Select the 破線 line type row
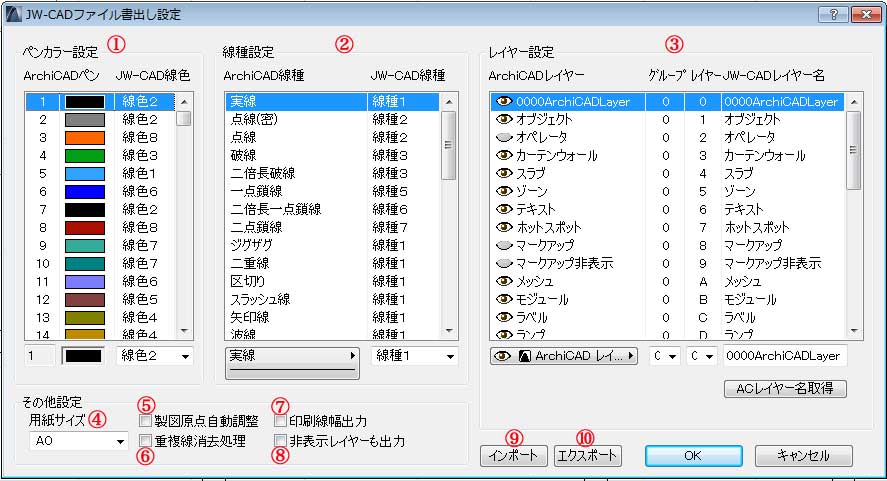 pos(332,155)
